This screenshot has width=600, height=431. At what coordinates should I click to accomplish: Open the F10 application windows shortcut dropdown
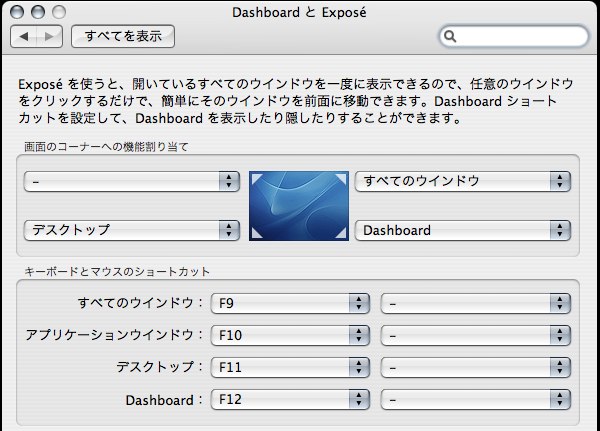[x=290, y=336]
